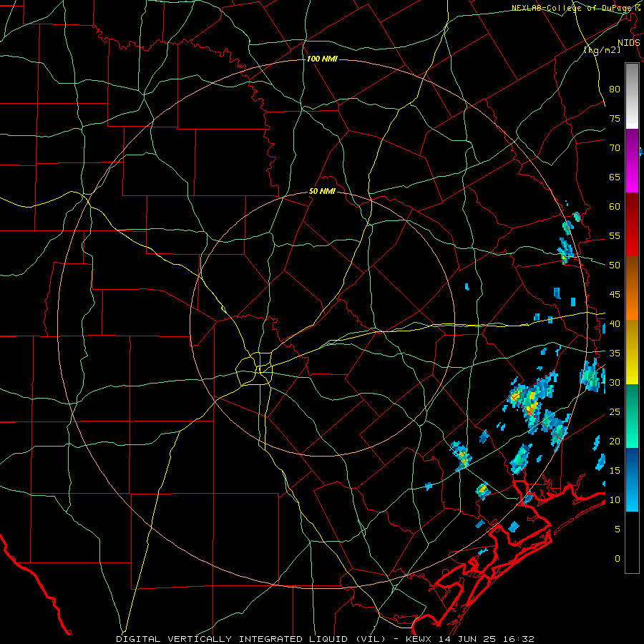Click the blue-cyan segment of the color scale

tap(632, 479)
